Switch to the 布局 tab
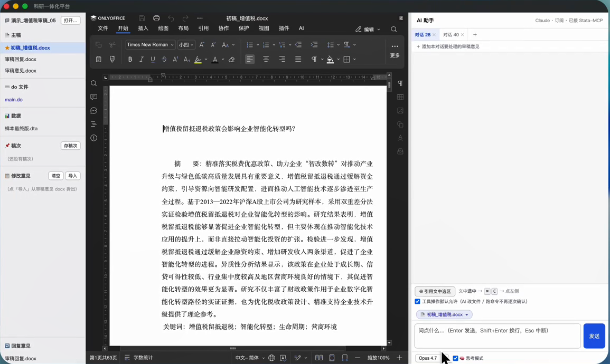This screenshot has width=610, height=364. (x=183, y=28)
